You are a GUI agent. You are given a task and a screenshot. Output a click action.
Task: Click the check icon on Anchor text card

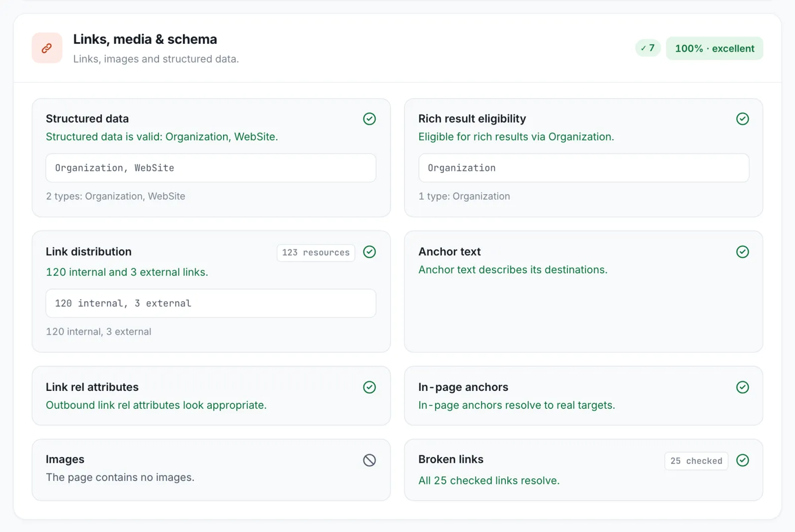[742, 252]
